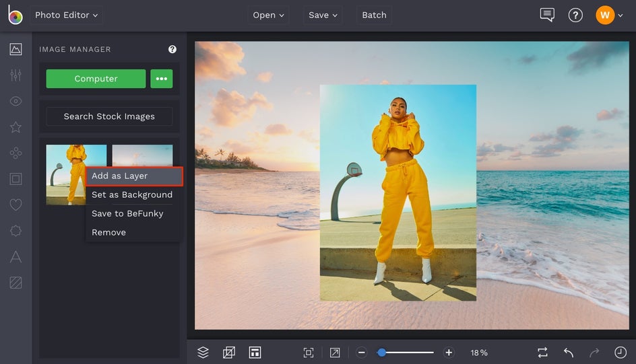Choose Add as Layer from context menu
636x364 pixels.
pyautogui.click(x=134, y=176)
